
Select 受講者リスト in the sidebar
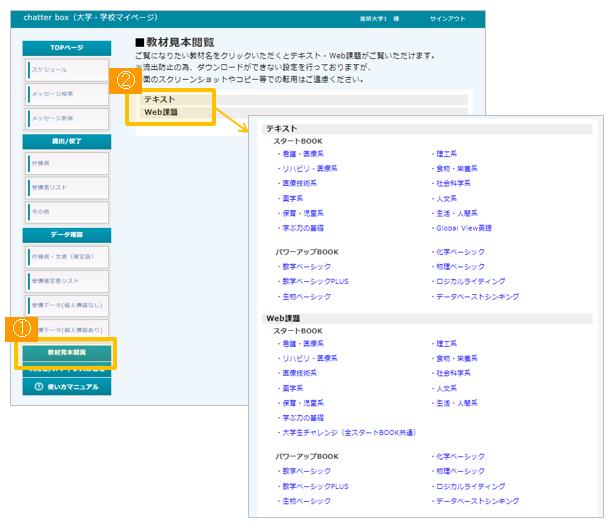(x=66, y=187)
